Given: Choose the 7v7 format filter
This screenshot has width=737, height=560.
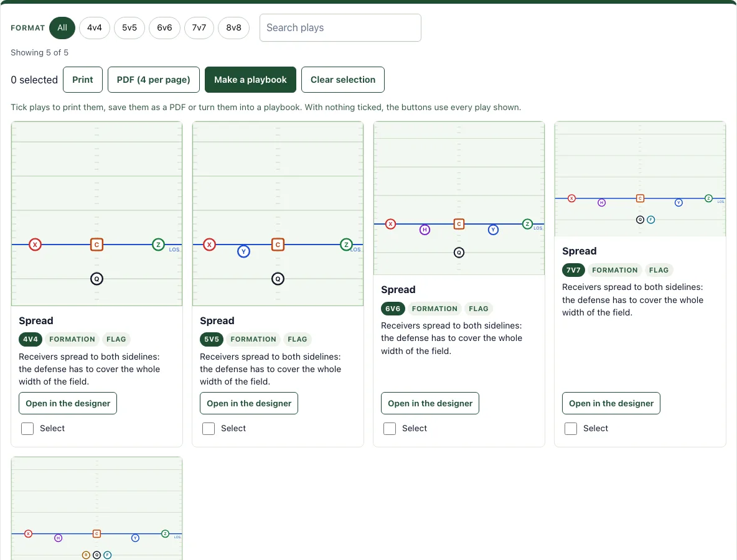Looking at the screenshot, I should click(x=199, y=28).
